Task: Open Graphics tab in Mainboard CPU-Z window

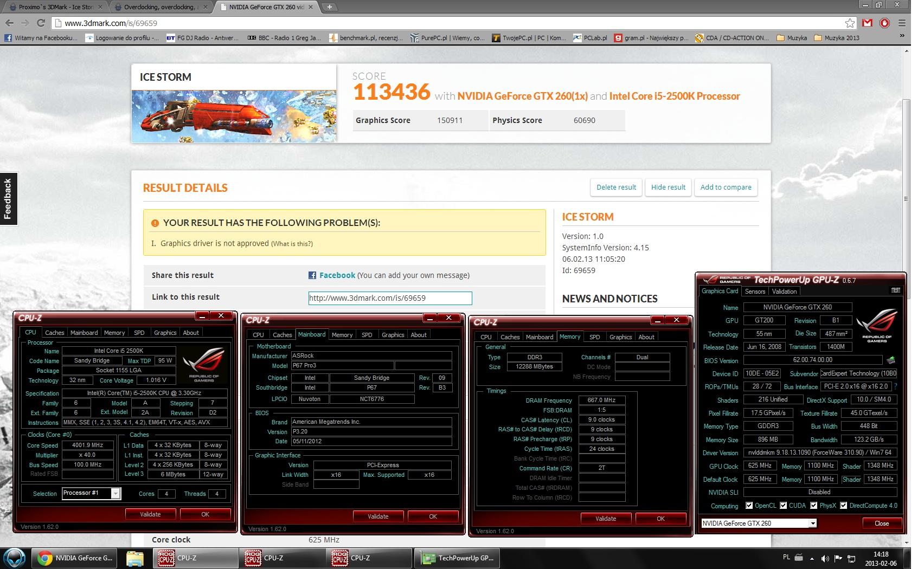Action: (x=393, y=335)
